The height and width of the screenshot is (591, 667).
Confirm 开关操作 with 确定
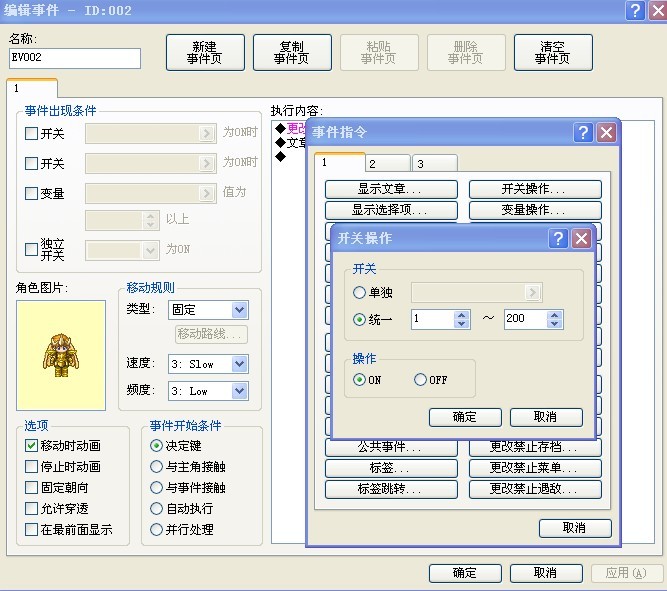tap(465, 417)
